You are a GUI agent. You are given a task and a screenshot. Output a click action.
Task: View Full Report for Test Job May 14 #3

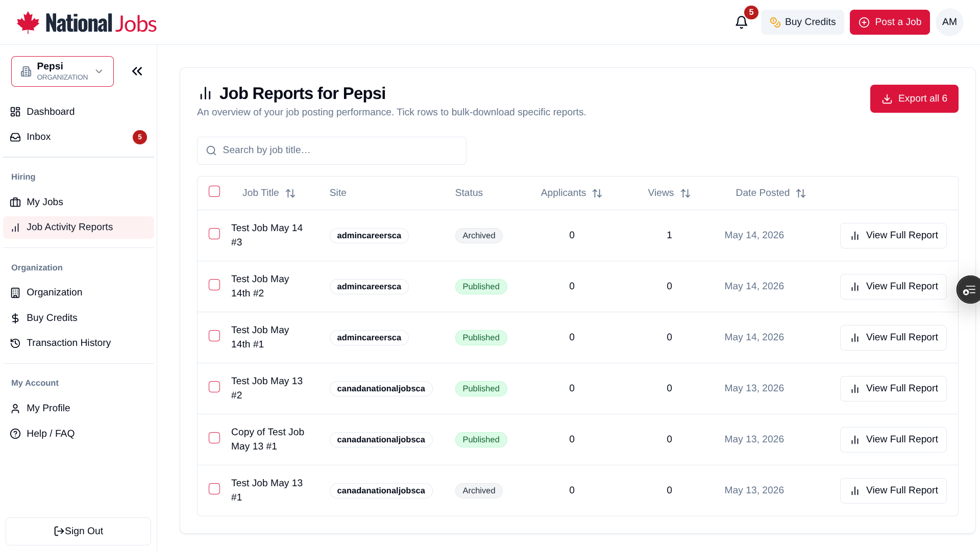click(893, 236)
